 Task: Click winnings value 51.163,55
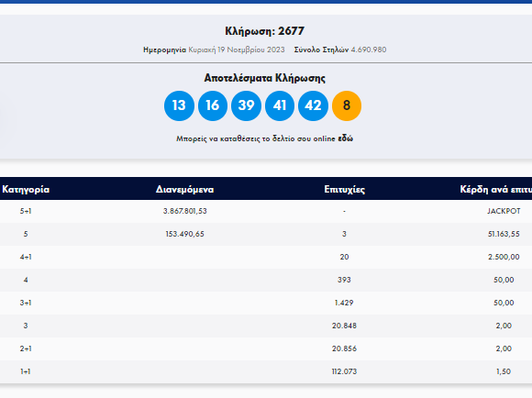point(504,234)
